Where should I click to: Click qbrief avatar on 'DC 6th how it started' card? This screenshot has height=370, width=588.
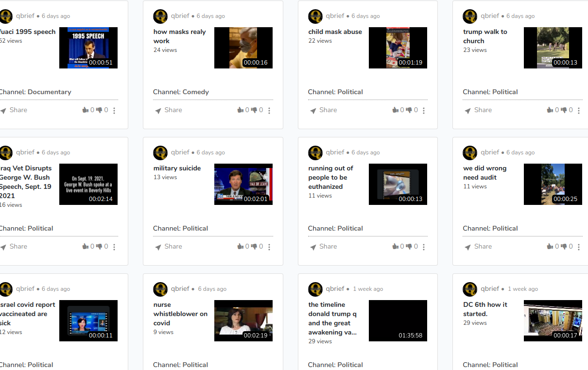coord(470,289)
